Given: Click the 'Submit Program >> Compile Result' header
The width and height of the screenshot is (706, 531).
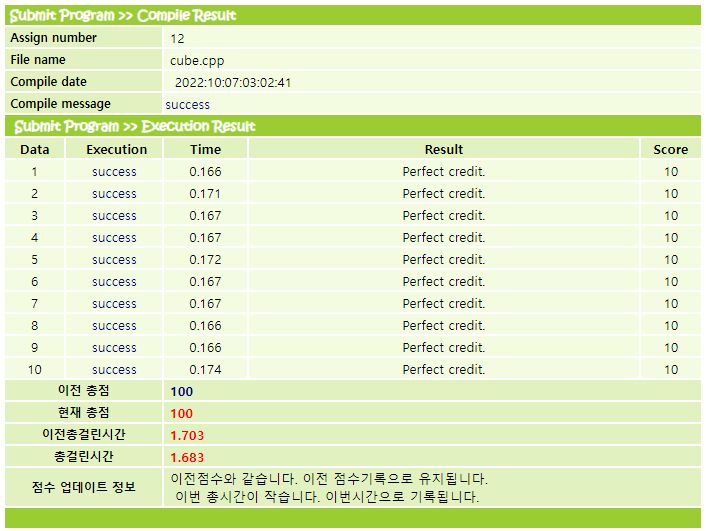Looking at the screenshot, I should tap(123, 16).
